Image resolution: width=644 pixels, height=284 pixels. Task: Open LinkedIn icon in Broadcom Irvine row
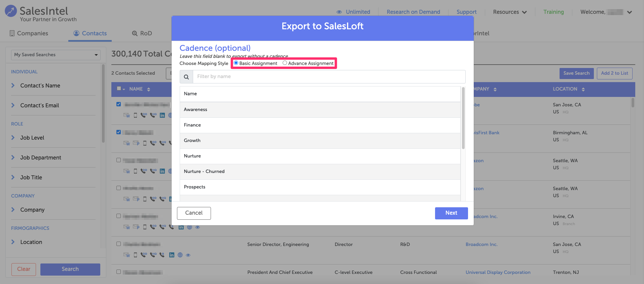181,227
